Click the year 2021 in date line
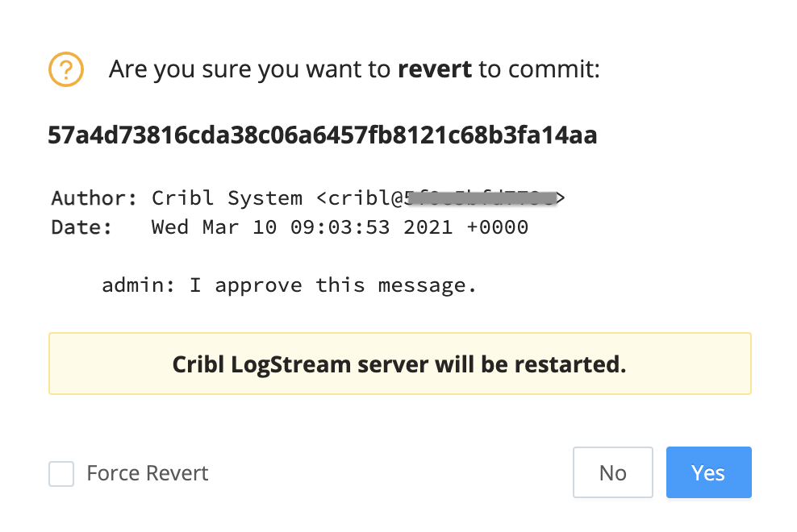The width and height of the screenshot is (797, 532). click(x=428, y=227)
